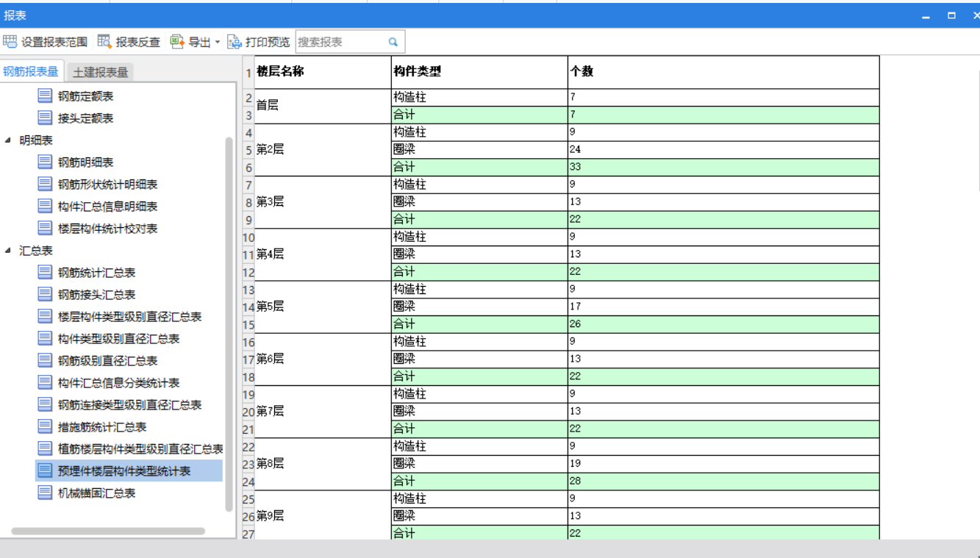Switch to the 钢筋报表量 tab

(x=31, y=71)
